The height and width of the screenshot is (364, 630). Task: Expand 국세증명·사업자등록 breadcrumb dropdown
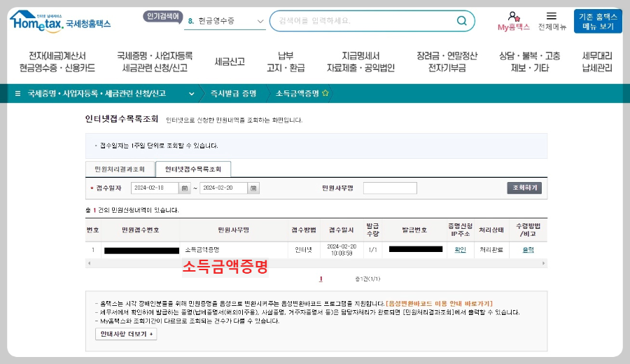pyautogui.click(x=192, y=94)
